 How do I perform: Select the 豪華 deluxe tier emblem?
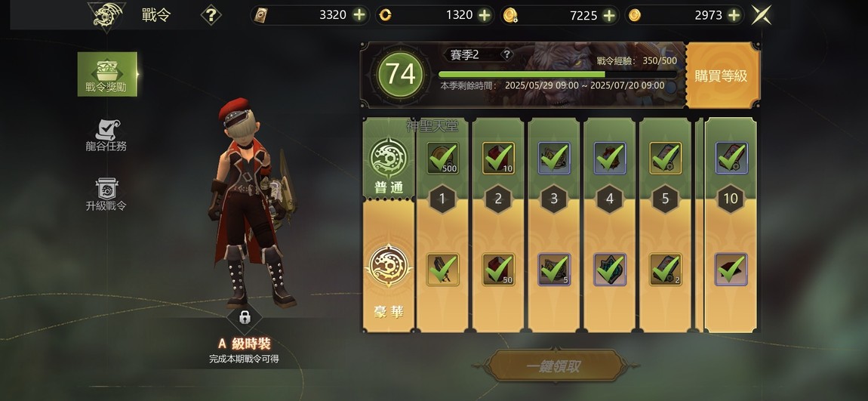click(x=388, y=266)
